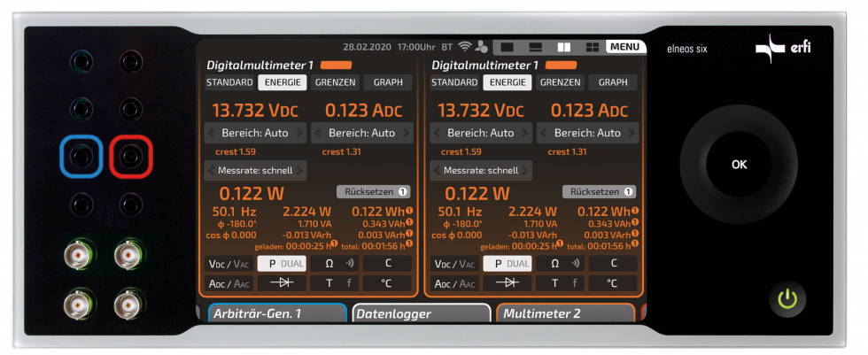Toggle T f mode in left panel
Image resolution: width=868 pixels, height=355 pixels.
click(x=334, y=283)
